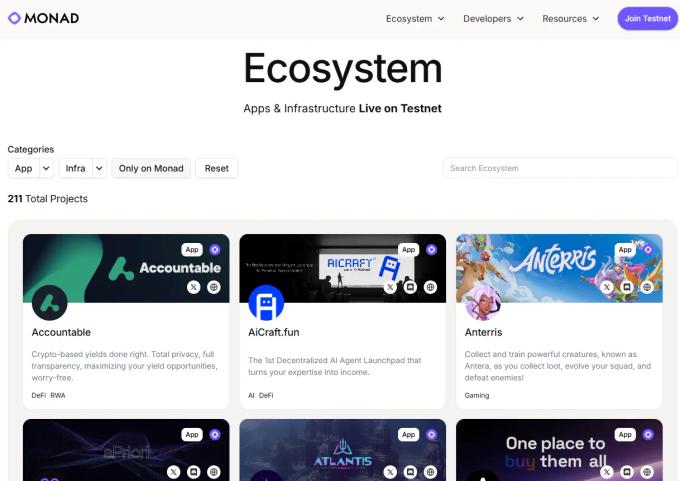Open globe icon on 'One place' card

pos(647,472)
